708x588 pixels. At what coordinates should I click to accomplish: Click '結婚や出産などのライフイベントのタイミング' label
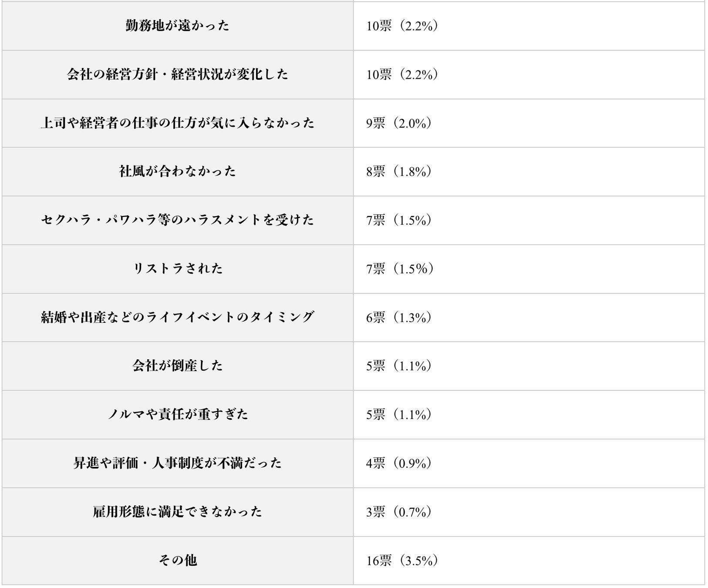177,318
